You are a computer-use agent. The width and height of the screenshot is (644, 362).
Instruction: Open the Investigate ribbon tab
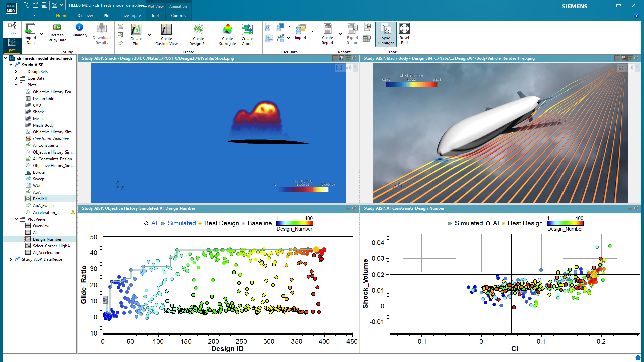(x=131, y=16)
